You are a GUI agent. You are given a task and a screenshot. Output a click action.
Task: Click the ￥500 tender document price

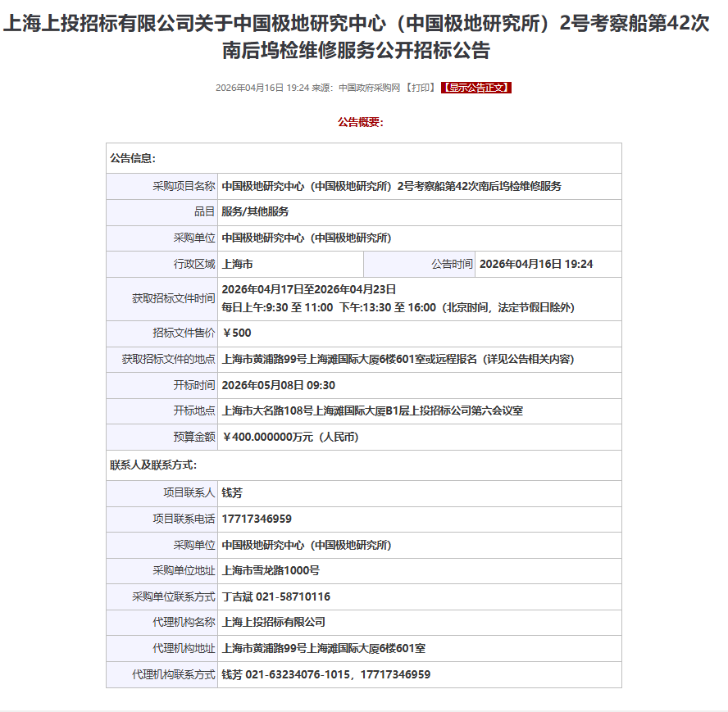point(237,333)
